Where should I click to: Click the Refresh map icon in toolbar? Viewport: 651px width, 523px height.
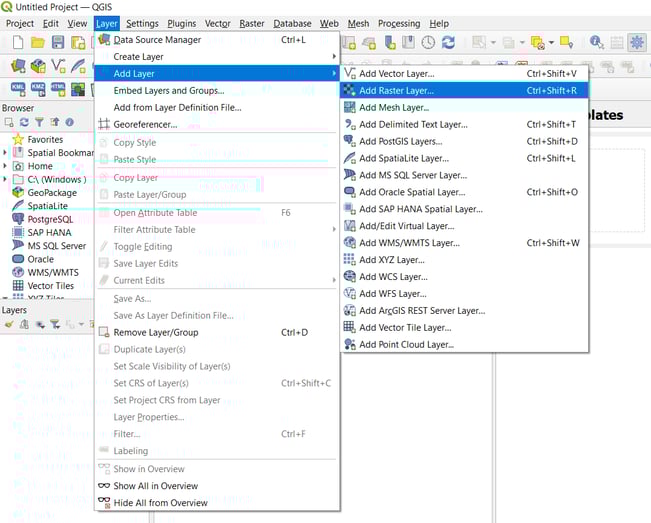click(x=448, y=42)
